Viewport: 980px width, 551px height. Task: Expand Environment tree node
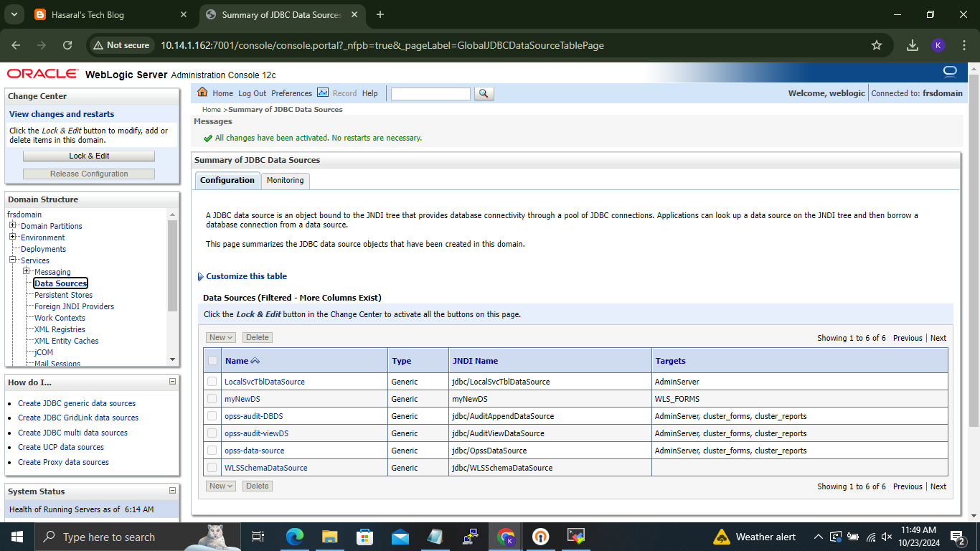click(x=13, y=237)
